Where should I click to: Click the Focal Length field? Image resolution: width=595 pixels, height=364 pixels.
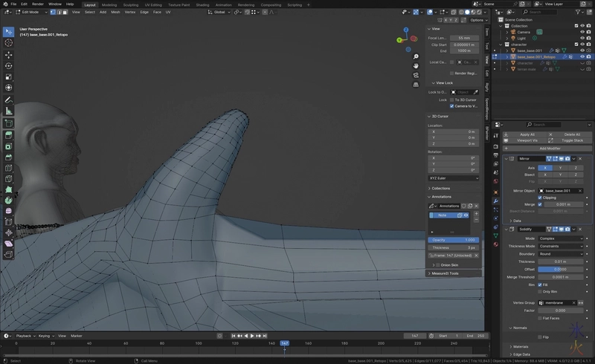click(x=464, y=37)
